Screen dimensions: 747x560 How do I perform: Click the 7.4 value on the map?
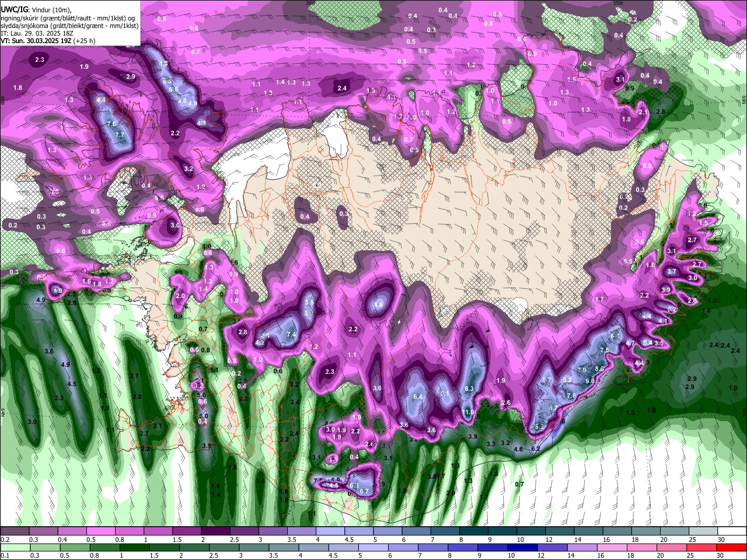[292, 335]
